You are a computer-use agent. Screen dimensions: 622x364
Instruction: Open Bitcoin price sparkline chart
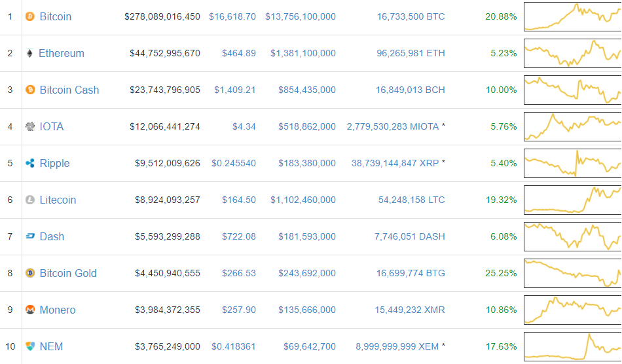tap(573, 16)
